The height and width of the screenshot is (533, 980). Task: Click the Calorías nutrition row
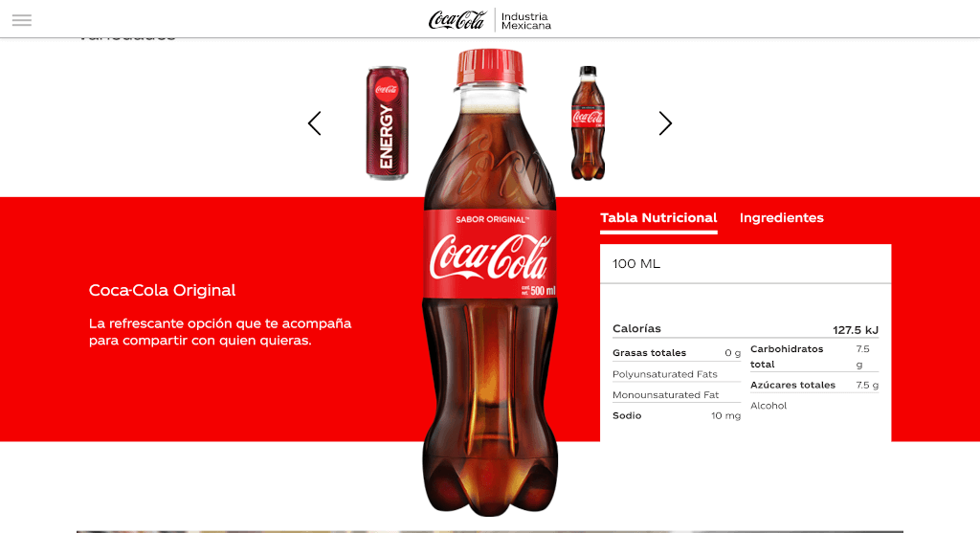[x=746, y=329]
